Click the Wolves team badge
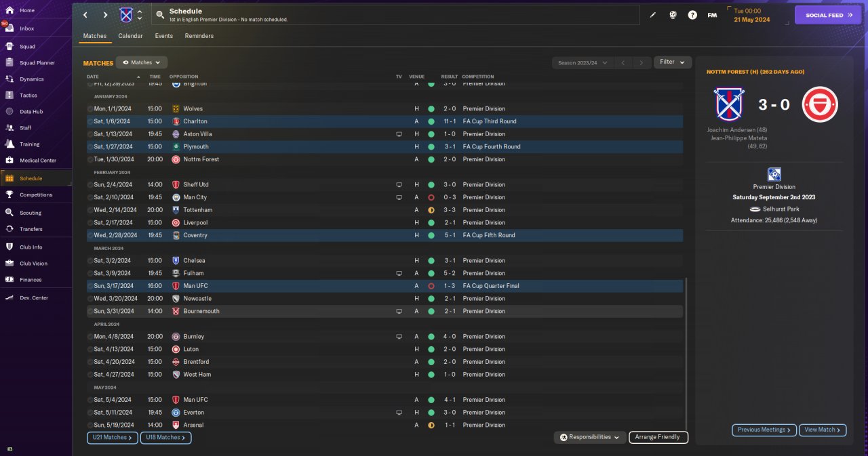The height and width of the screenshot is (456, 868). tap(176, 108)
